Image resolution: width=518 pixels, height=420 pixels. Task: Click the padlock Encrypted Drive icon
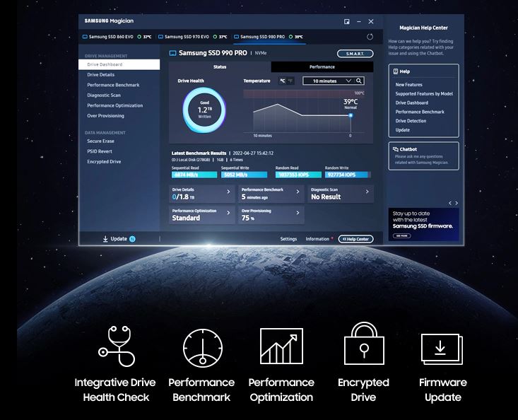364,344
